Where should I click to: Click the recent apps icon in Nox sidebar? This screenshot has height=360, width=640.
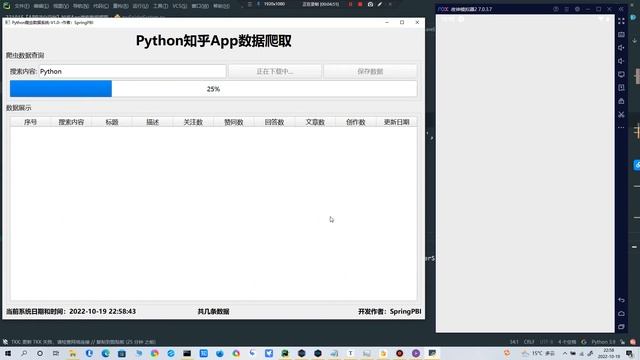click(621, 327)
